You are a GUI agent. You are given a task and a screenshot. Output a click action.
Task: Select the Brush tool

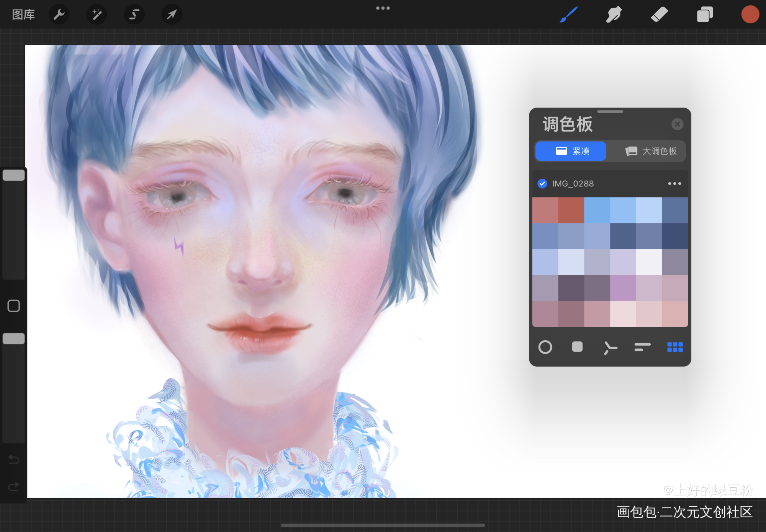(568, 15)
